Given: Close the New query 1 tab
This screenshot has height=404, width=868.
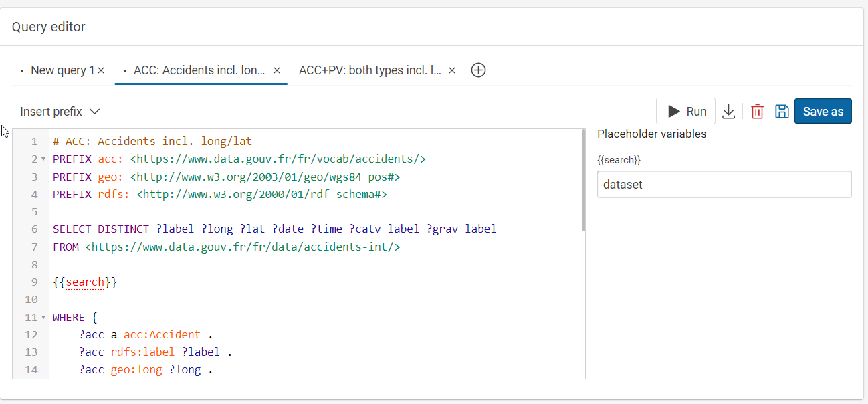Looking at the screenshot, I should pyautogui.click(x=101, y=70).
